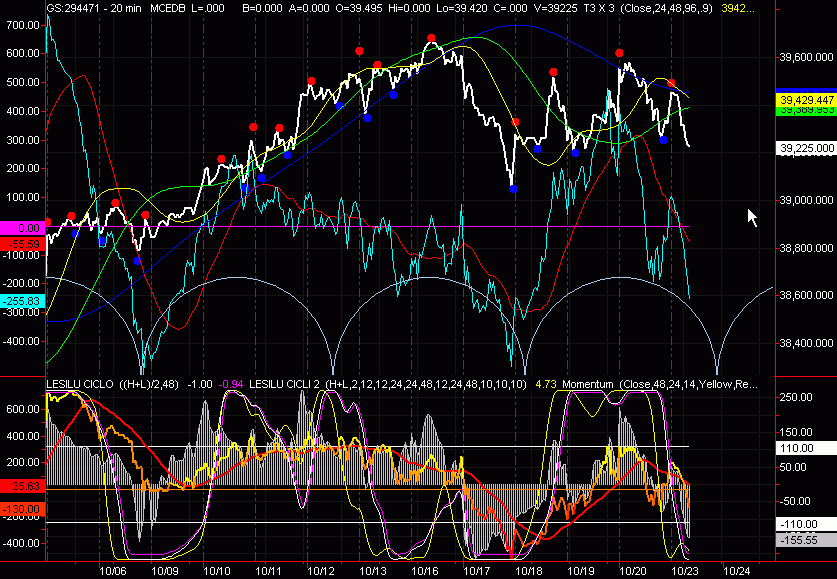Click the white "-1.00" indicator value
The image size is (837, 579).
tap(201, 384)
